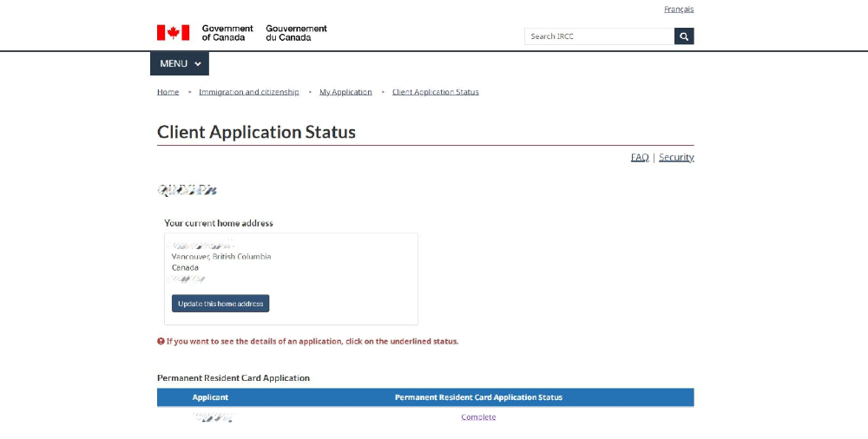Screen dimensions: 868x439
Task: Click 'Vancouver, British Columbia' address line
Action: pyautogui.click(x=221, y=257)
